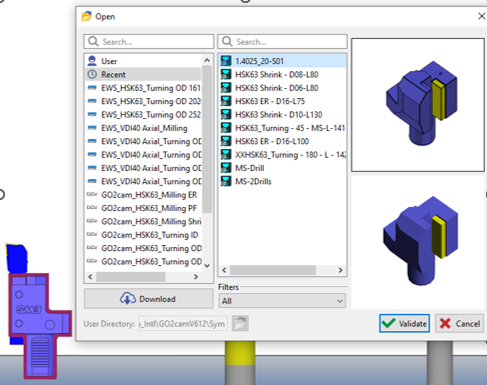Click the icon next to HSK63 Shrink - D10-L130

pyautogui.click(x=226, y=114)
